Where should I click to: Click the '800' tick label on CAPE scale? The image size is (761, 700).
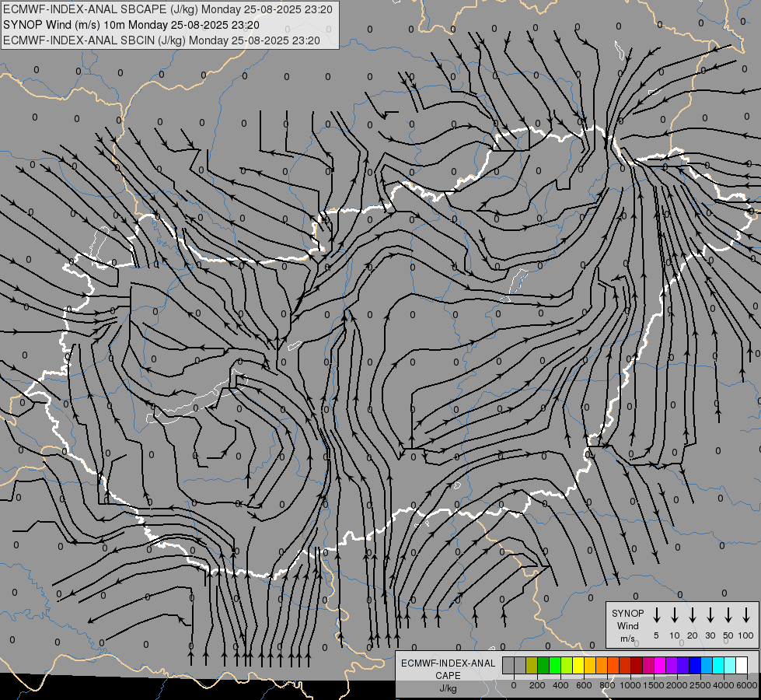tap(607, 685)
